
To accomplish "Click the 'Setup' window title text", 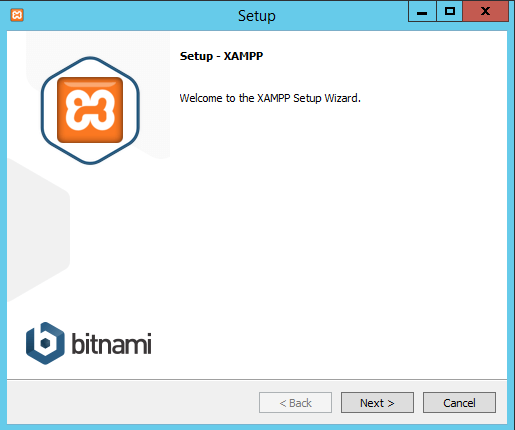I will click(257, 16).
